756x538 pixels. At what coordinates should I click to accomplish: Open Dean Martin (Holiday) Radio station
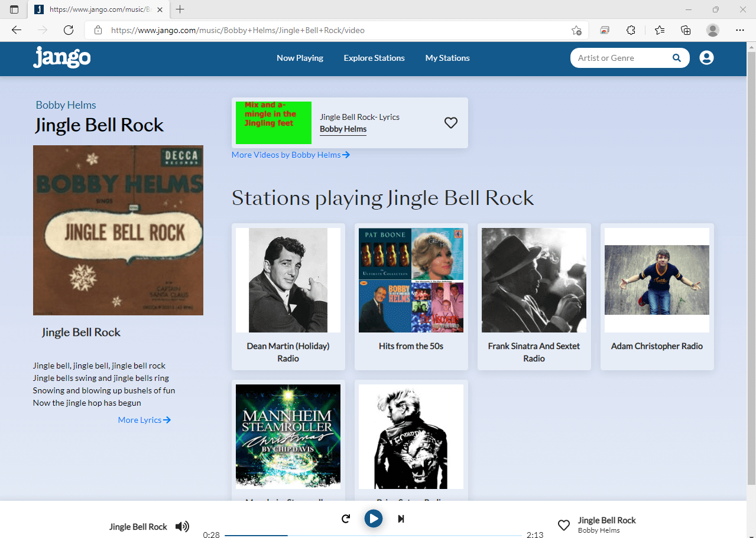pos(288,296)
